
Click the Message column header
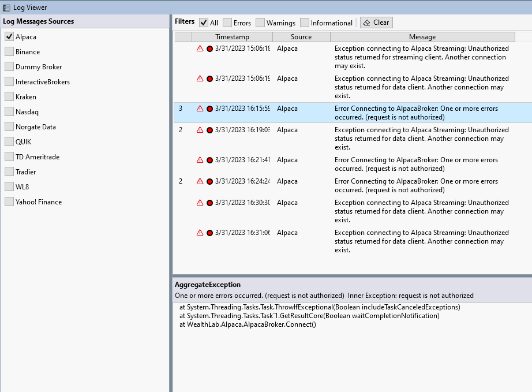tap(422, 36)
